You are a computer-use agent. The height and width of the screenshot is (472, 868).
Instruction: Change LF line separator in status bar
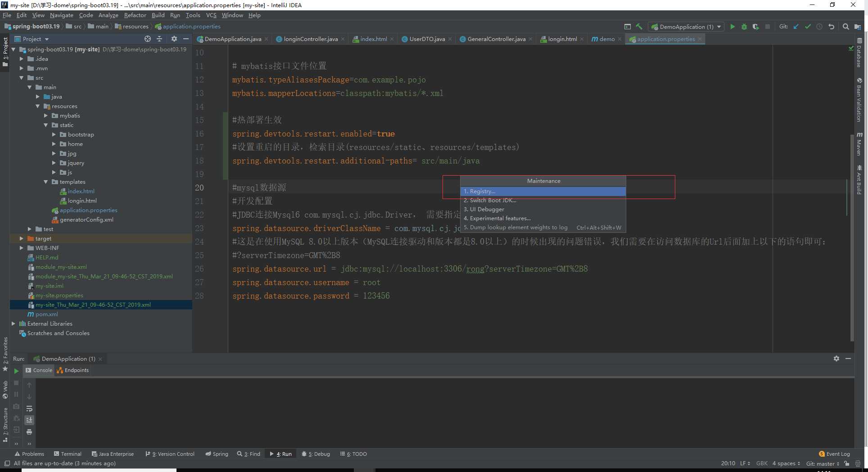tap(745, 463)
